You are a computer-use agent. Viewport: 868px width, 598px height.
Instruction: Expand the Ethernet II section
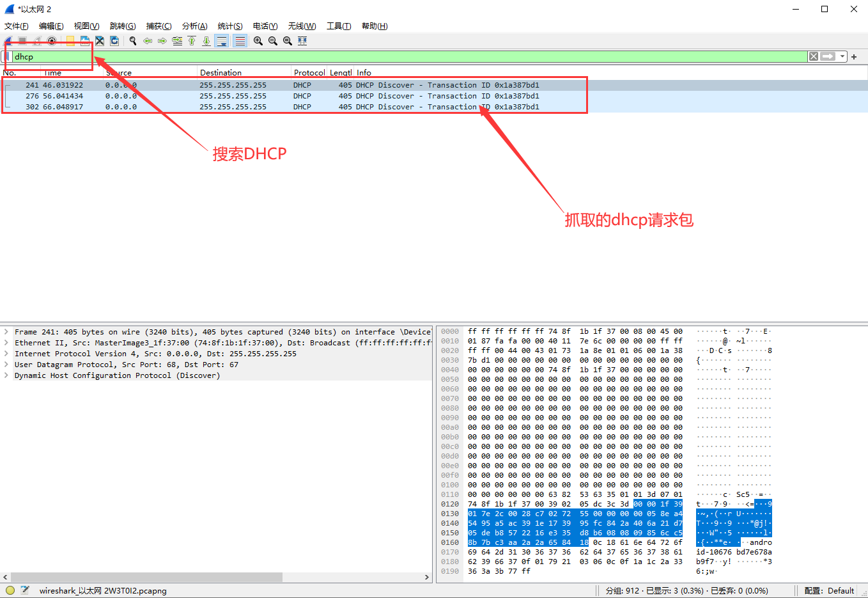pos(6,343)
